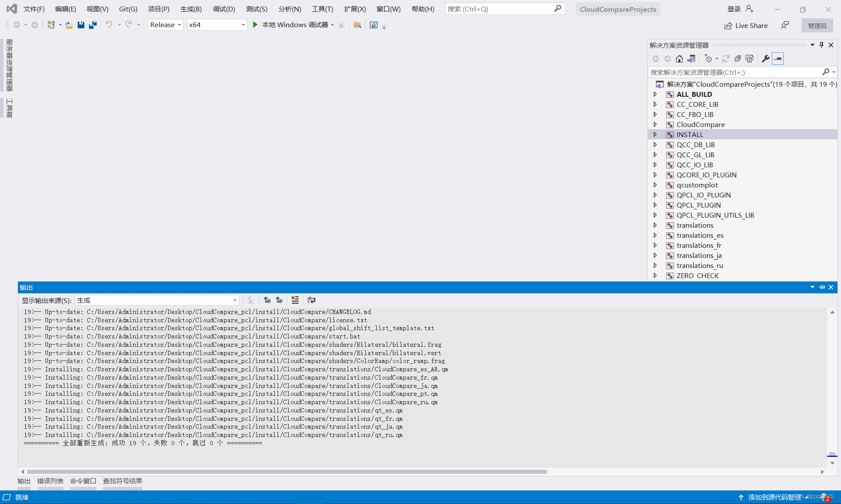Click 添加到源代码管理 in status bar

tap(774, 497)
